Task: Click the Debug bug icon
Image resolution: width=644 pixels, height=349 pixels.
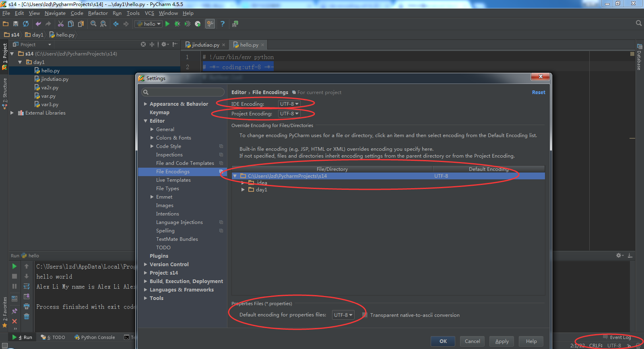Action: (x=178, y=24)
